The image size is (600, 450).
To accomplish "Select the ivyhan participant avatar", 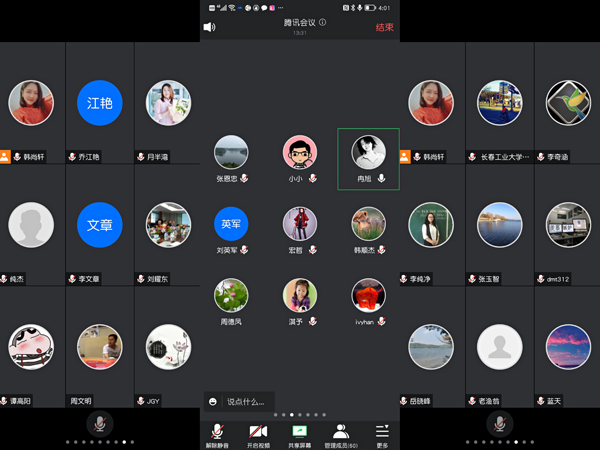I will coord(368,295).
